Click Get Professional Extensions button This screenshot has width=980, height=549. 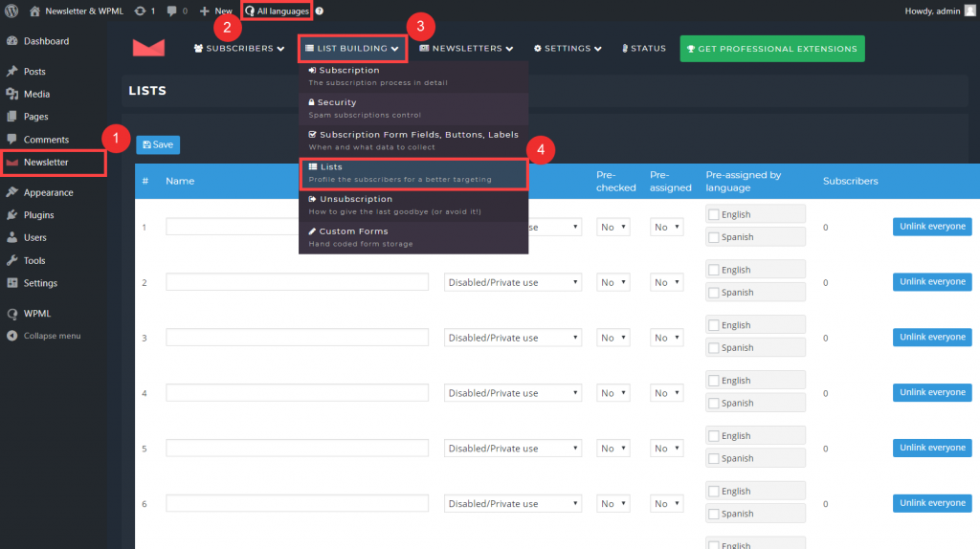[x=772, y=48]
